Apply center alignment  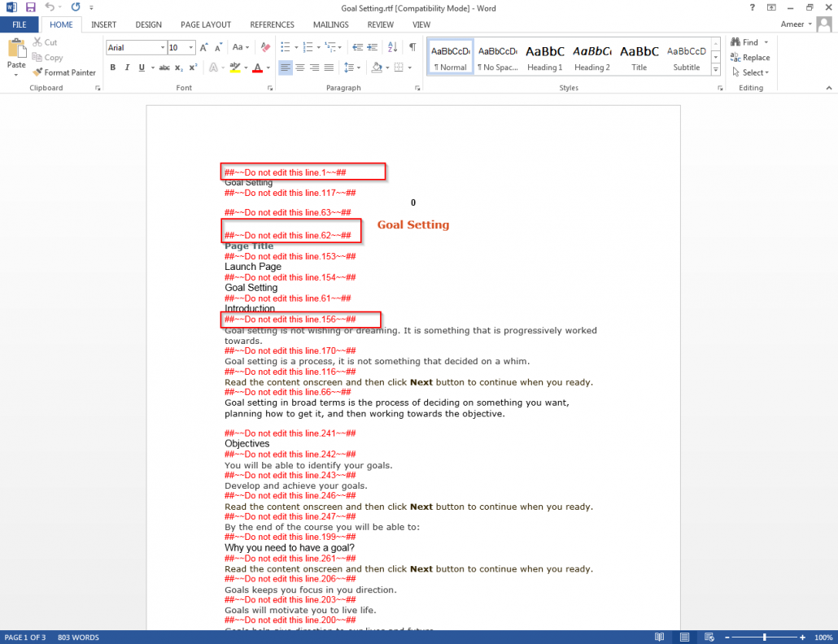coord(299,67)
